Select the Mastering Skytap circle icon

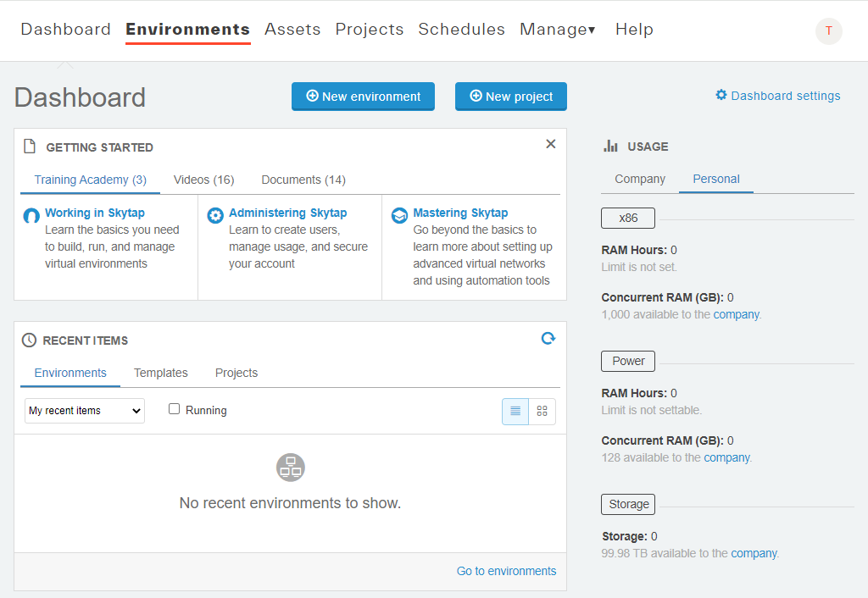[x=399, y=215]
